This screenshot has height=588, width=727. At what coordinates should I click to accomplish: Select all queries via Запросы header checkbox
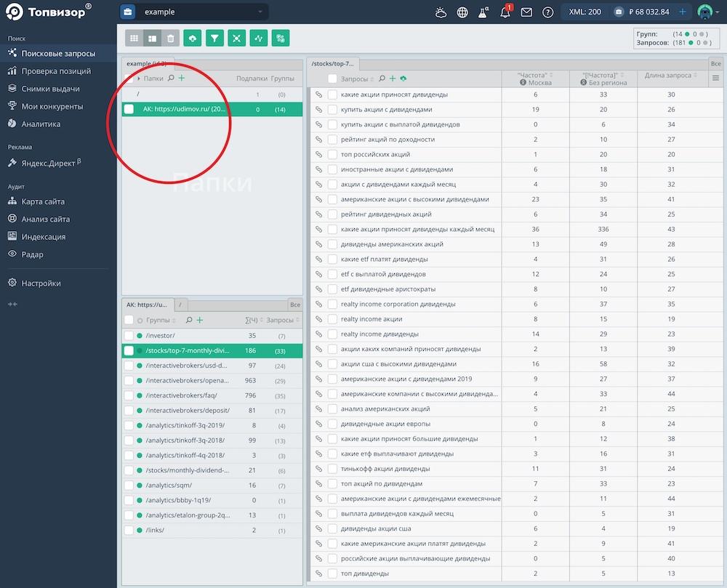click(x=332, y=78)
